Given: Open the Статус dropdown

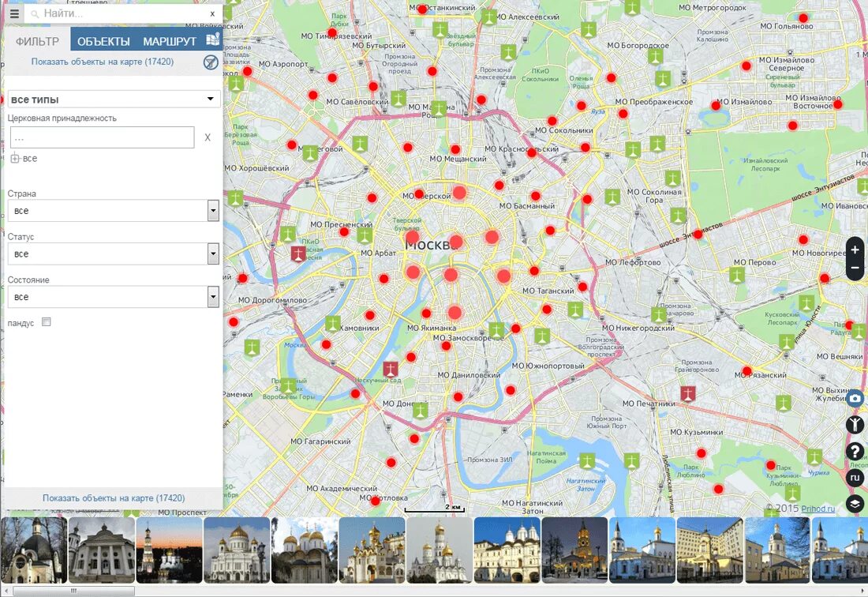Looking at the screenshot, I should pos(114,253).
